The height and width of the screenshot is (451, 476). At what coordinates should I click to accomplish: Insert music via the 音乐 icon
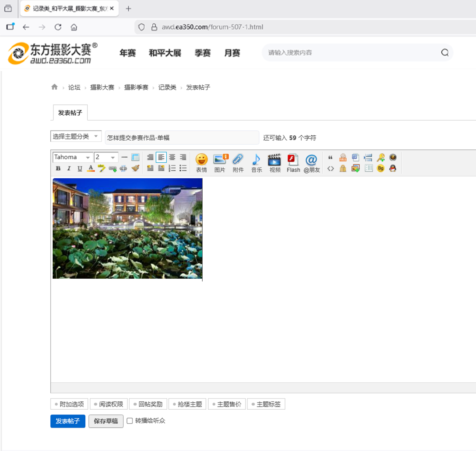click(256, 160)
